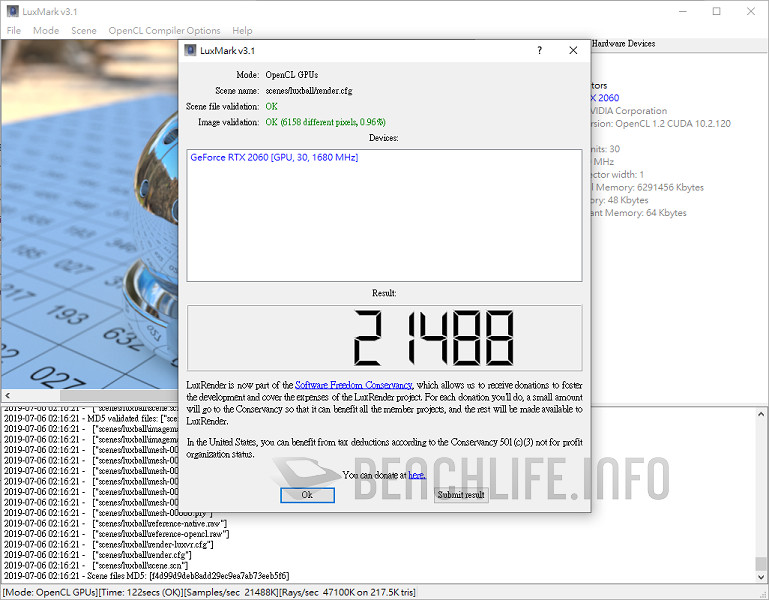Select GeForce RTX 2060 in the Devices list
Image resolution: width=769 pixels, height=600 pixels.
[x=274, y=158]
